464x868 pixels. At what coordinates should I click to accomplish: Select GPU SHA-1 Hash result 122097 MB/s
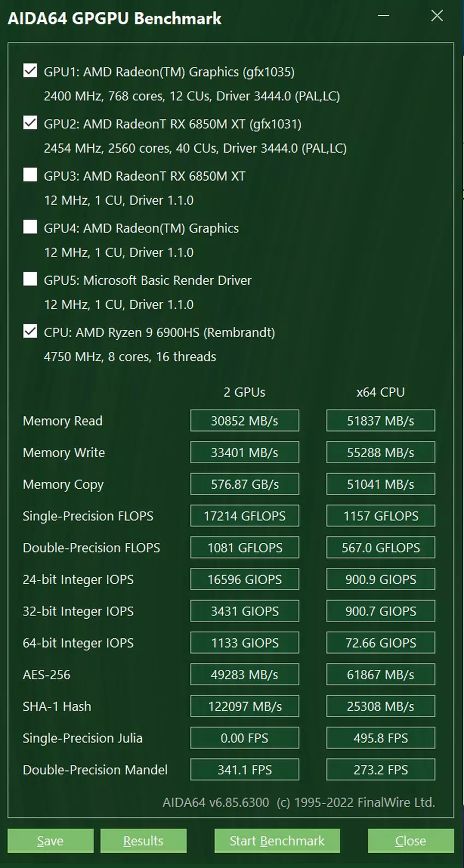245,706
